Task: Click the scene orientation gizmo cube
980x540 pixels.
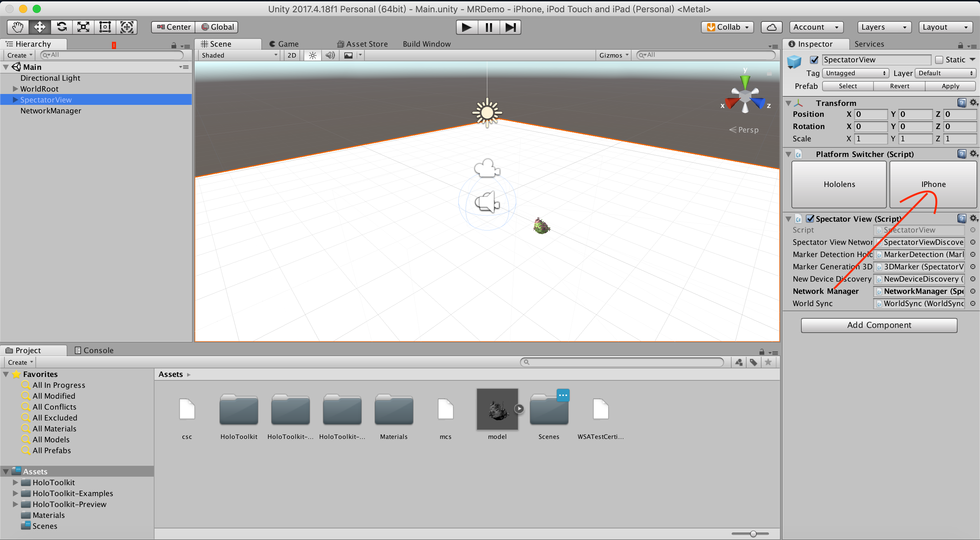Action: (x=745, y=95)
